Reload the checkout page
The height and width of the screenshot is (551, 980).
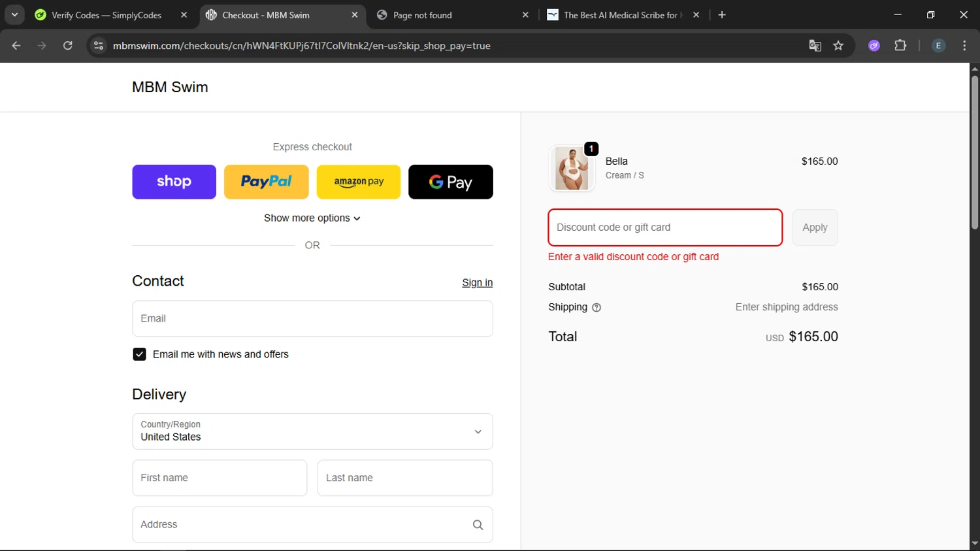pos(68,46)
